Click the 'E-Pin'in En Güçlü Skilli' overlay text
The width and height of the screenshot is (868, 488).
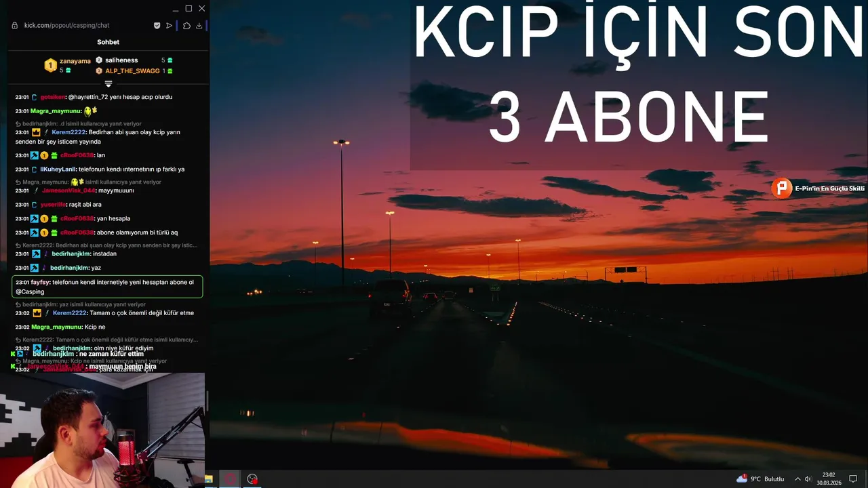click(x=830, y=188)
